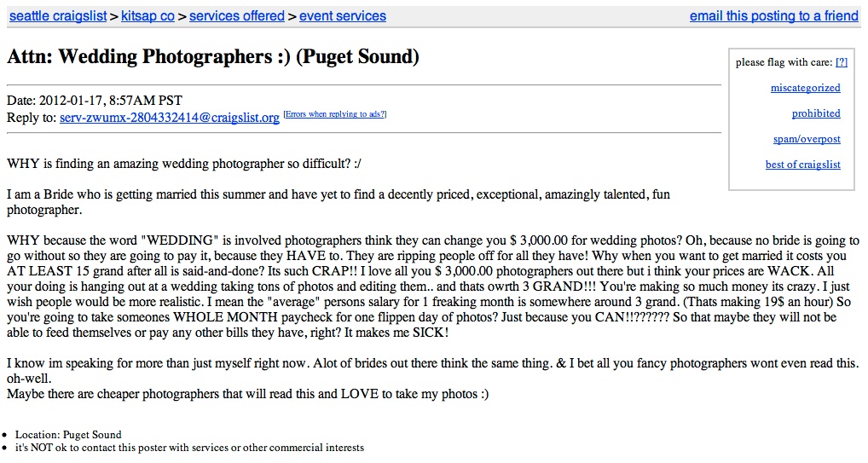Viewport: 868px width, 463px height.
Task: Click the Attn: Wedding Photographers post title
Action: point(213,57)
